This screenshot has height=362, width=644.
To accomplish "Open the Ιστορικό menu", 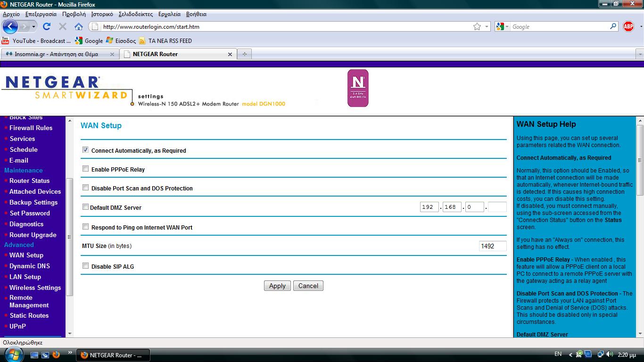I will (102, 14).
